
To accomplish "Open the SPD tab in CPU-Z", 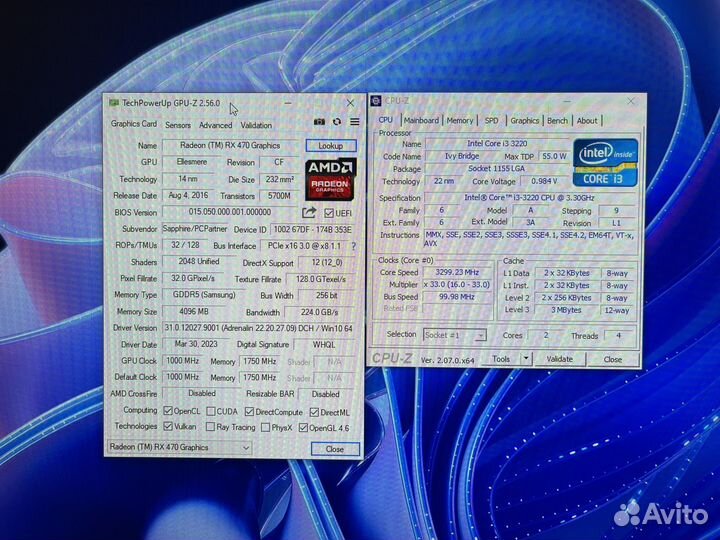I will pos(491,120).
